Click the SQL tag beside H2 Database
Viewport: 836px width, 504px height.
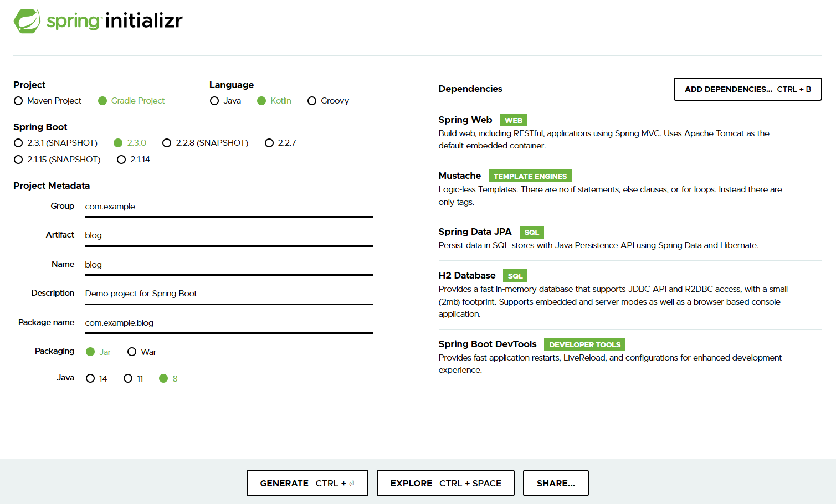point(515,276)
